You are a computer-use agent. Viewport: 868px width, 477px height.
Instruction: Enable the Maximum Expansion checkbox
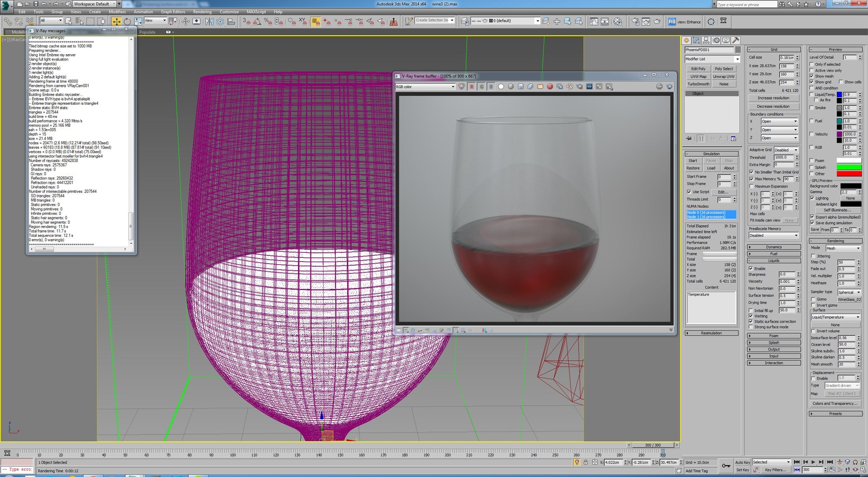(752, 186)
